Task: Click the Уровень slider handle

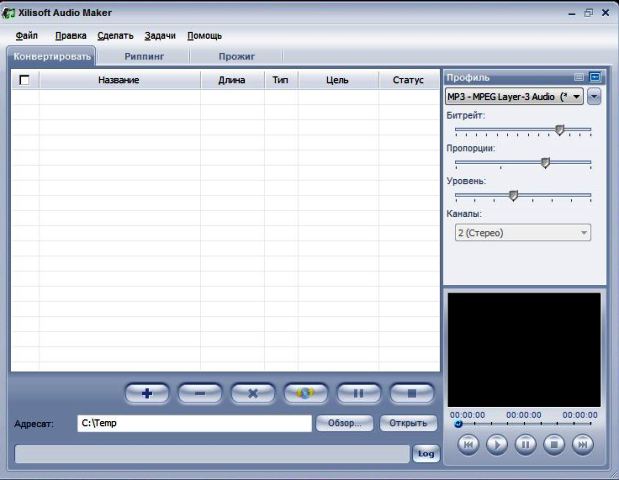Action: (513, 195)
